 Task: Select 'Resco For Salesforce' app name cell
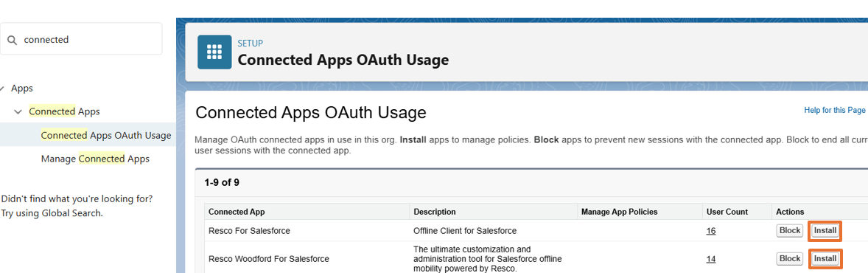click(249, 230)
